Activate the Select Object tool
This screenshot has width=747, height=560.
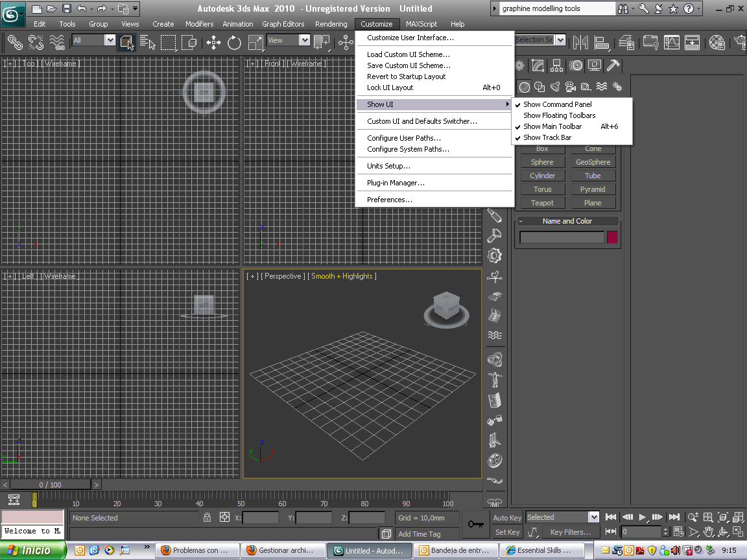(126, 43)
